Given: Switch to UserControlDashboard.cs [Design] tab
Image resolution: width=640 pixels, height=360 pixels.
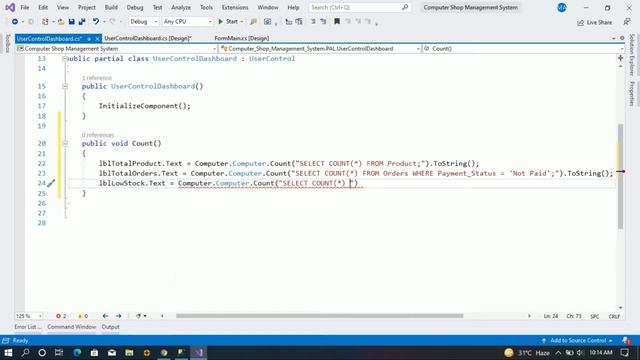Looking at the screenshot, I should coord(148,38).
